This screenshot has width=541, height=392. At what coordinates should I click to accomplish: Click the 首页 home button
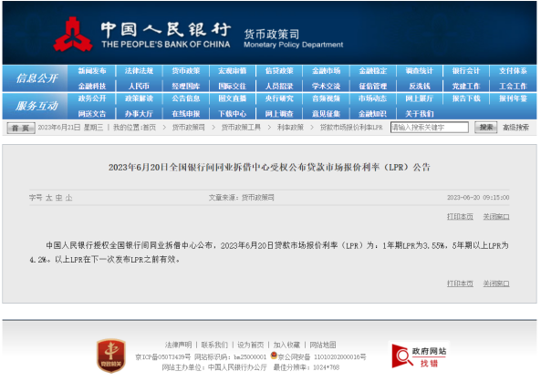tap(21, 128)
